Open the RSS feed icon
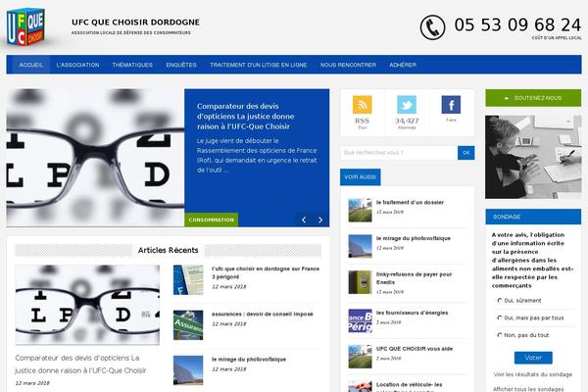 pos(363,104)
